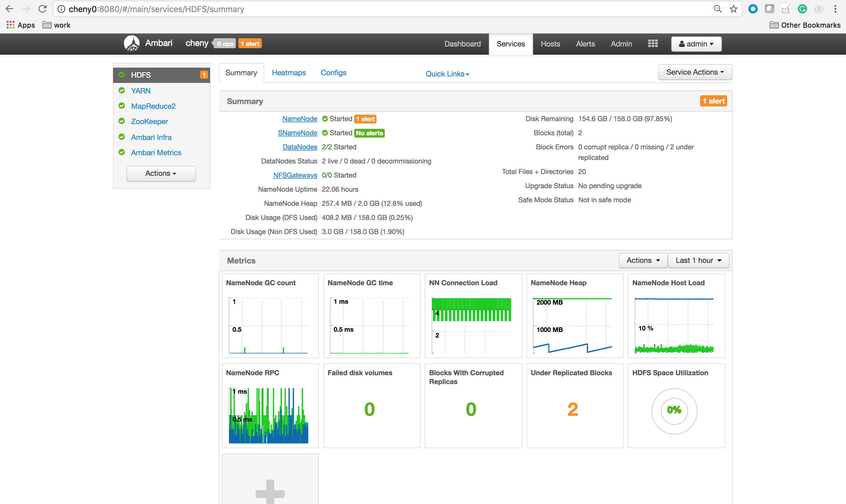
Task: Open the NameNode link in Summary
Action: (x=299, y=119)
